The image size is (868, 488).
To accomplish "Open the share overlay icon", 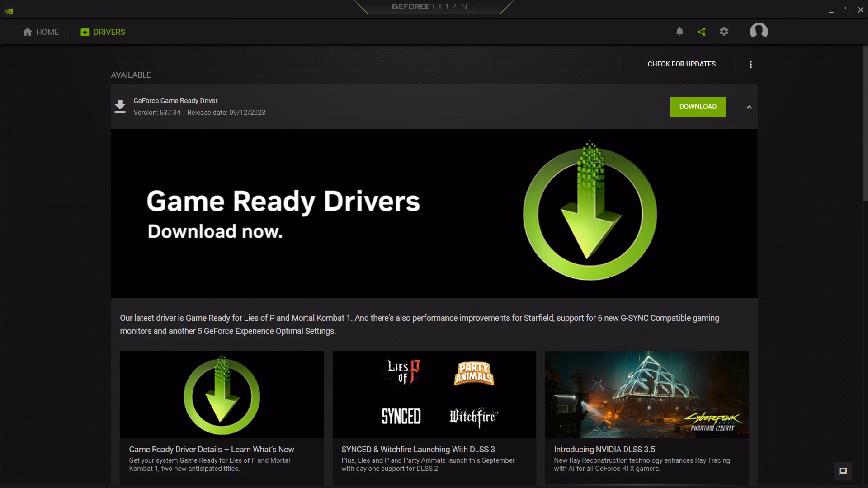I will [702, 32].
